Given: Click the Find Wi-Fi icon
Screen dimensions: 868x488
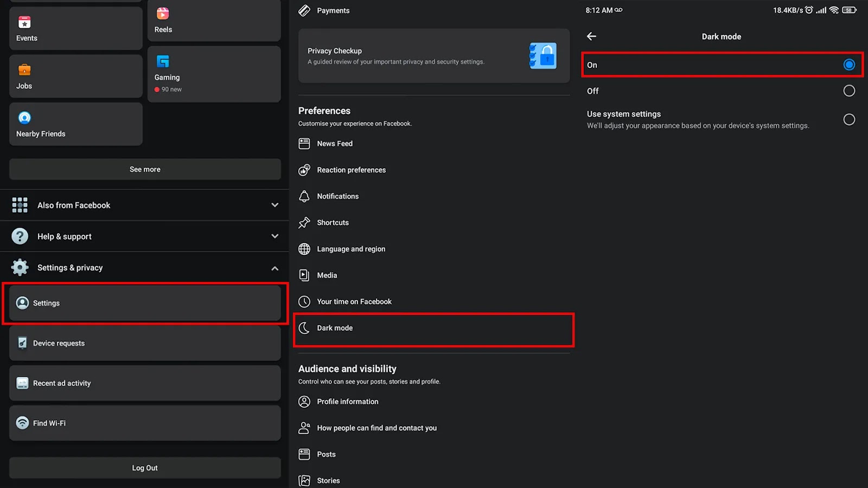Looking at the screenshot, I should [22, 423].
